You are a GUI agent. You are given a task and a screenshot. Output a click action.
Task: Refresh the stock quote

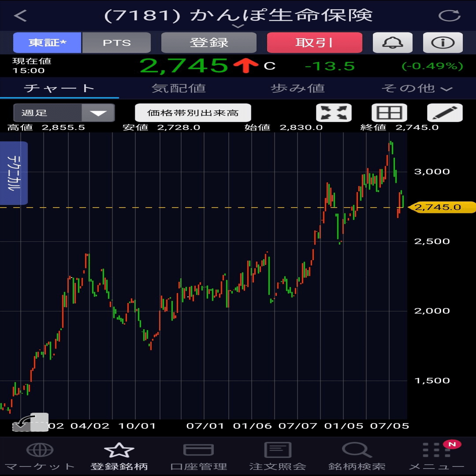point(449,15)
